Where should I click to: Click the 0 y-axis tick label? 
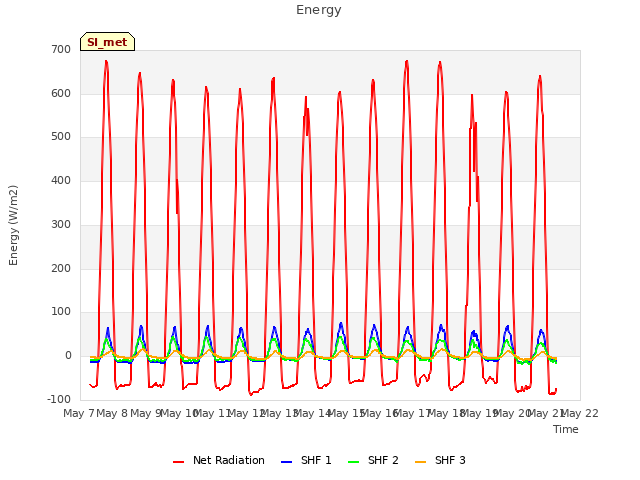68,356
